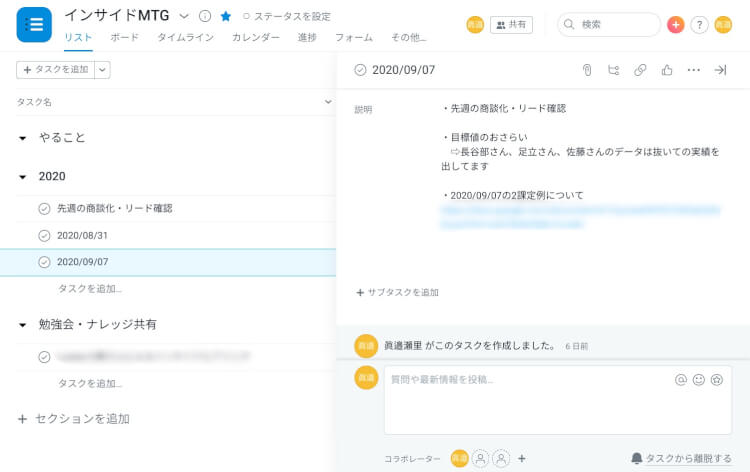
Task: Open the emoji picker in comment box
Action: pyautogui.click(x=699, y=380)
